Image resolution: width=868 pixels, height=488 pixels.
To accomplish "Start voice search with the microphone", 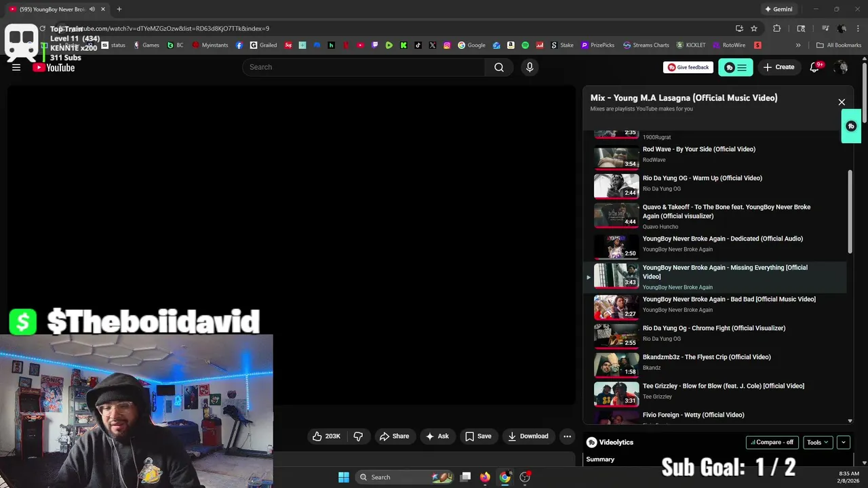I will [x=530, y=67].
